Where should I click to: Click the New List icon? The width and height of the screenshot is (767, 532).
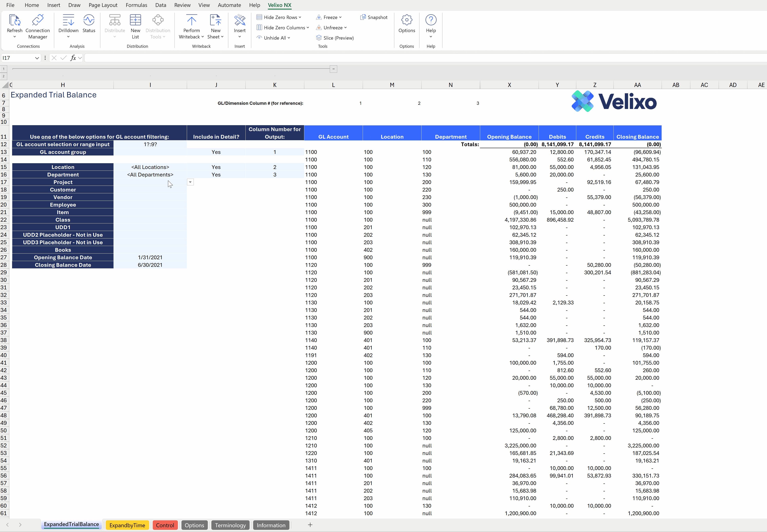135,21
